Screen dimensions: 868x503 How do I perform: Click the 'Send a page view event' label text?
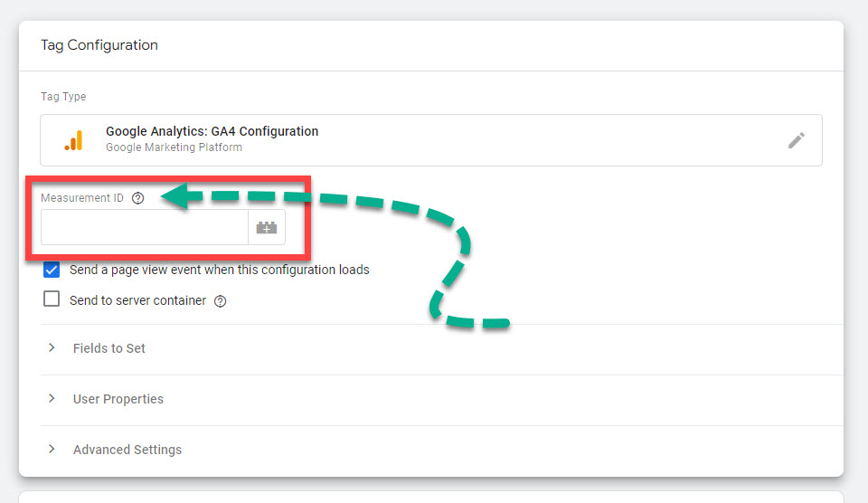tap(219, 270)
